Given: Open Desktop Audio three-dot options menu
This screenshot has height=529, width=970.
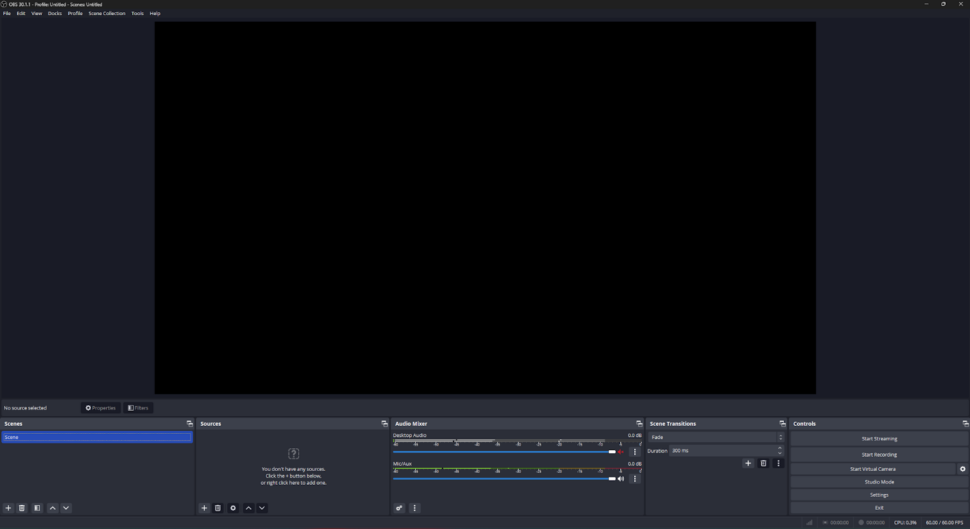Looking at the screenshot, I should pyautogui.click(x=635, y=452).
